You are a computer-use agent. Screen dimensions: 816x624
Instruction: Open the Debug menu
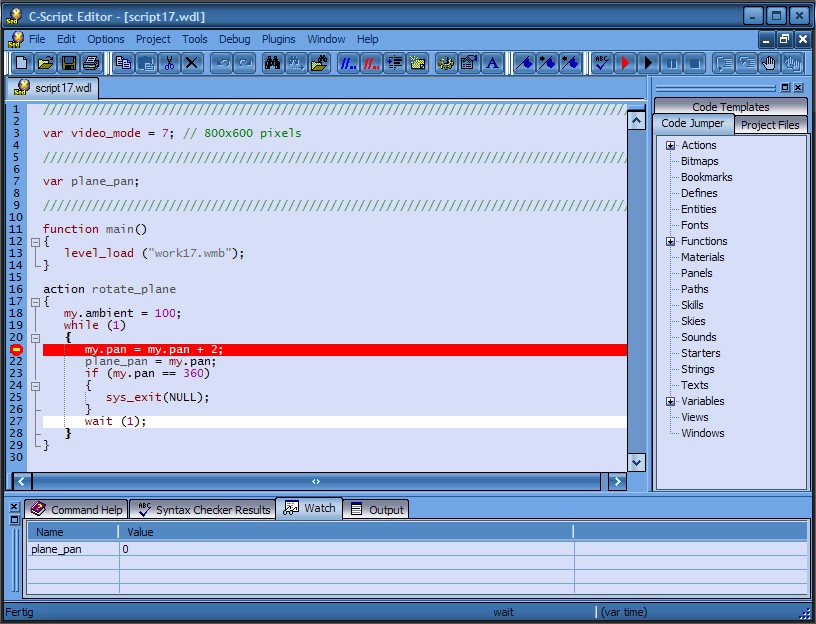(234, 39)
